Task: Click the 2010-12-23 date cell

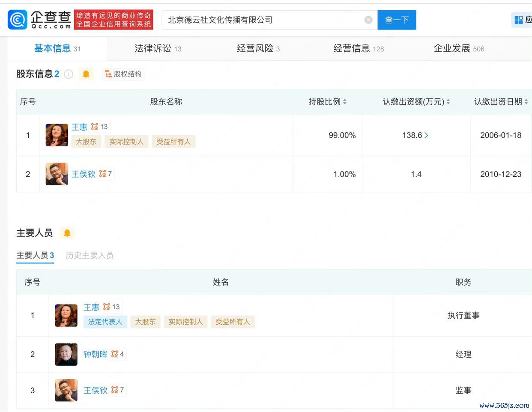Action: pyautogui.click(x=501, y=174)
